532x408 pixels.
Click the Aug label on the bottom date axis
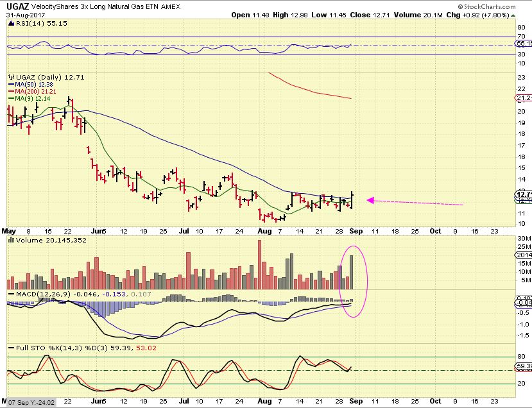(264, 401)
